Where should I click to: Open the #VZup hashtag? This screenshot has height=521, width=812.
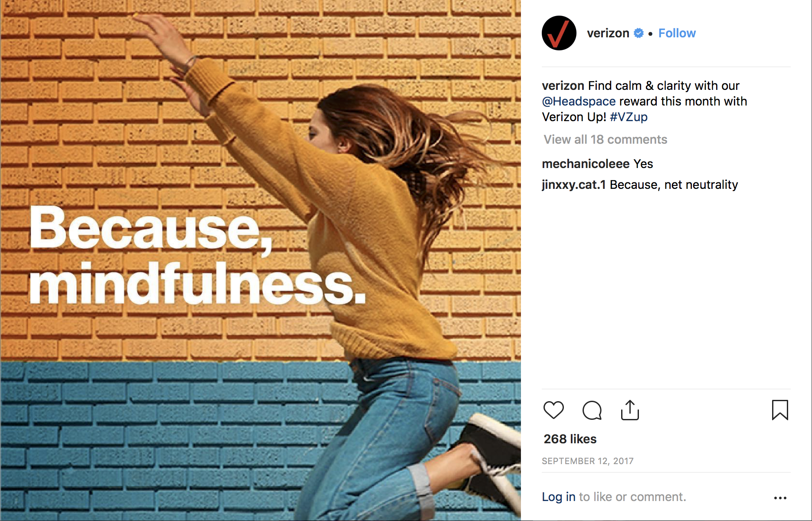point(629,117)
